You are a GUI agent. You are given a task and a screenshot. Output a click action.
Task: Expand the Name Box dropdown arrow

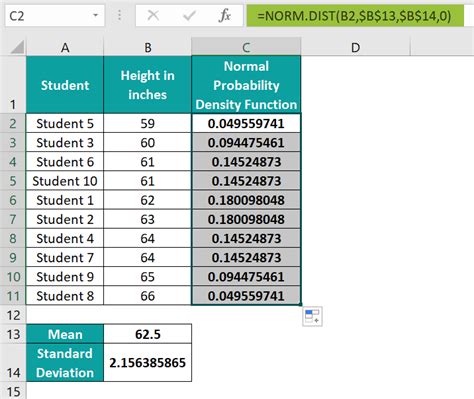[x=96, y=15]
